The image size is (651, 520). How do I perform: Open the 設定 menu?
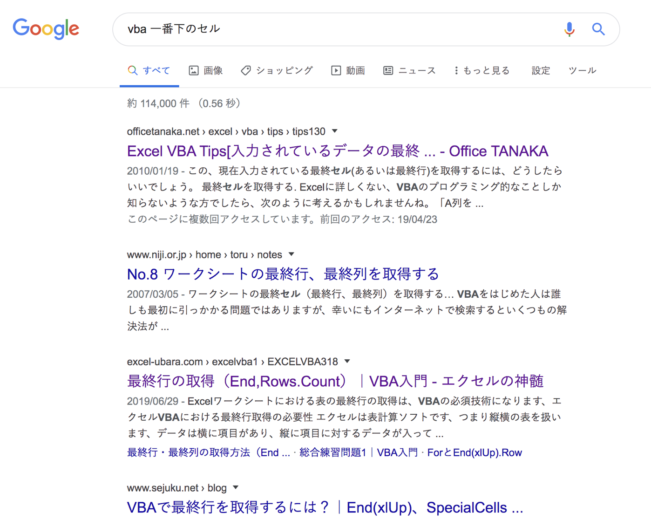coord(541,71)
